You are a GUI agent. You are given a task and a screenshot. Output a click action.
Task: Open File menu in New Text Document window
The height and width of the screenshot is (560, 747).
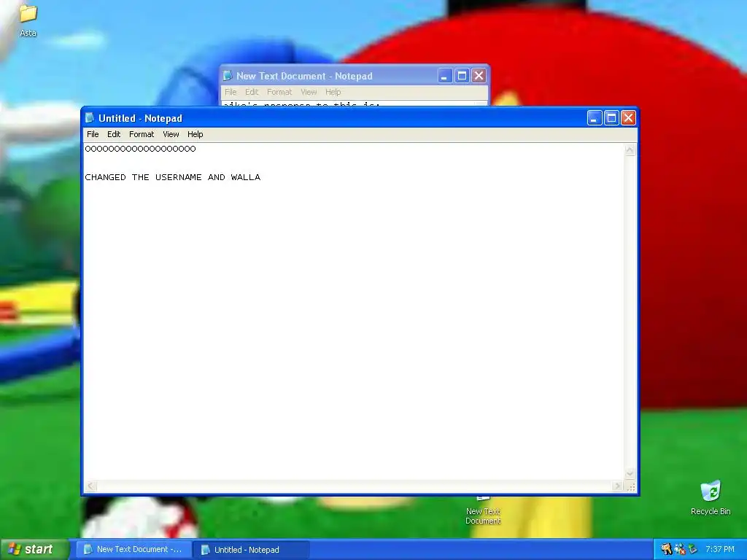pyautogui.click(x=231, y=92)
